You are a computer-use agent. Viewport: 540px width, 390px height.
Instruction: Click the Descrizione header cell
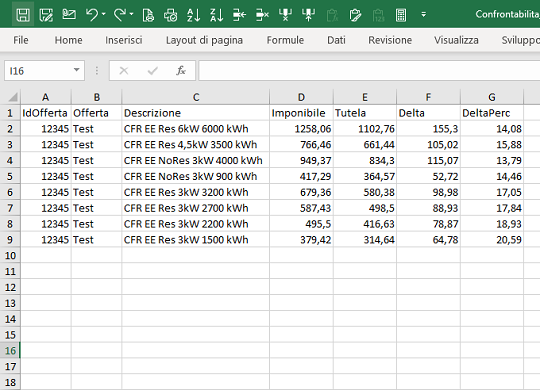pos(196,113)
